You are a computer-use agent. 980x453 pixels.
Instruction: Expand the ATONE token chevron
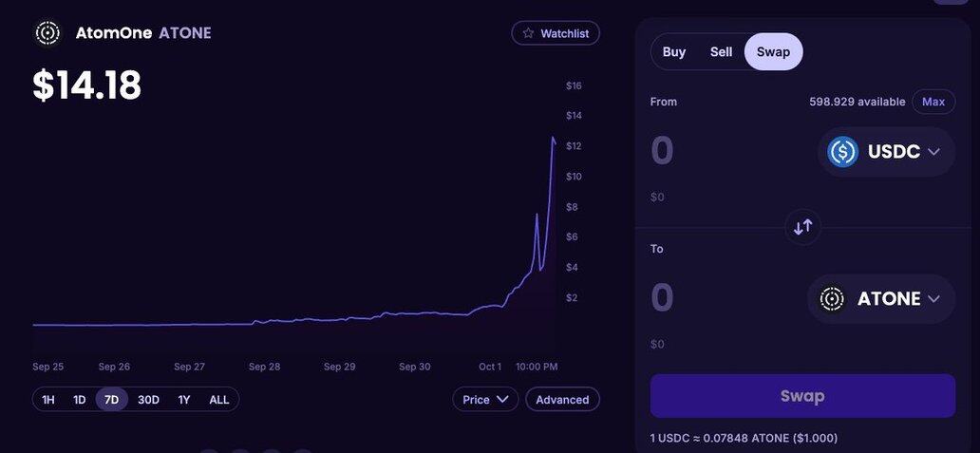click(x=933, y=299)
